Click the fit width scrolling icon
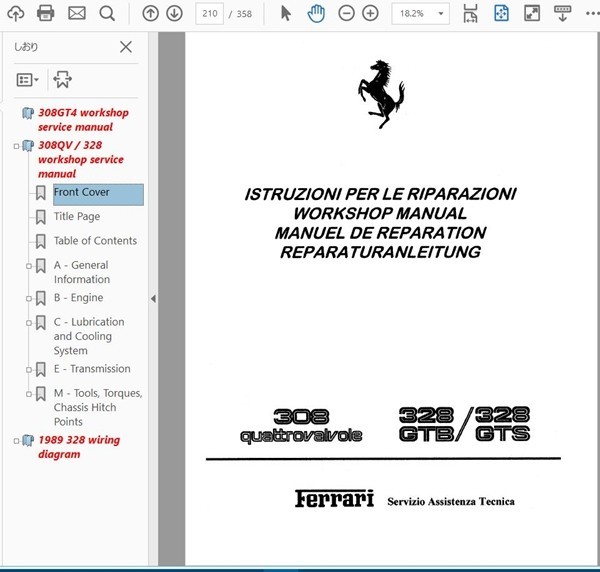The image size is (600, 572). click(x=470, y=13)
